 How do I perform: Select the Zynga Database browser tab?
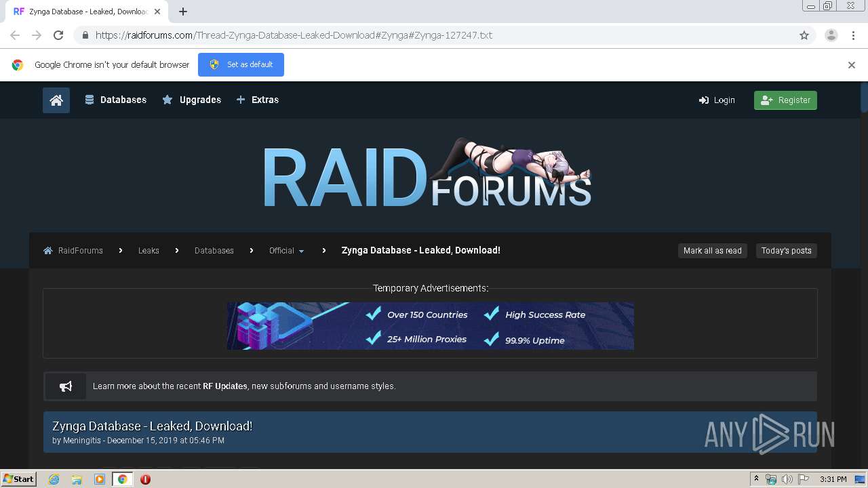[87, 12]
